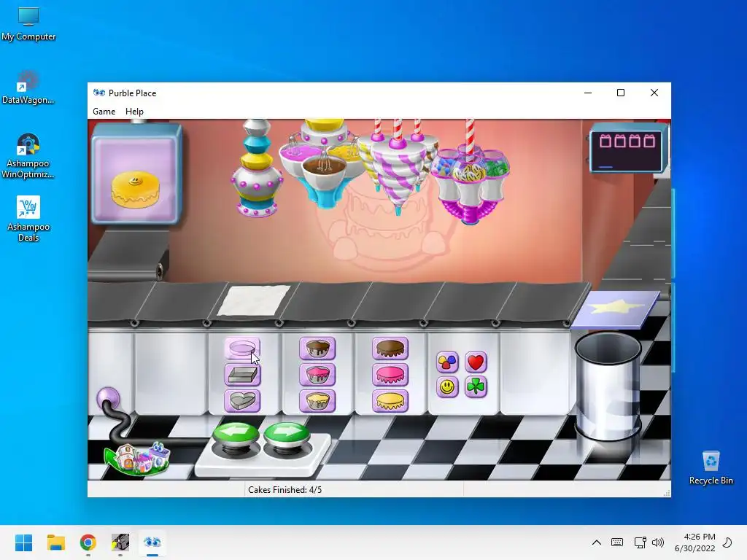The height and width of the screenshot is (560, 747).
Task: Click the Purble Place title bar icon
Action: pos(99,93)
